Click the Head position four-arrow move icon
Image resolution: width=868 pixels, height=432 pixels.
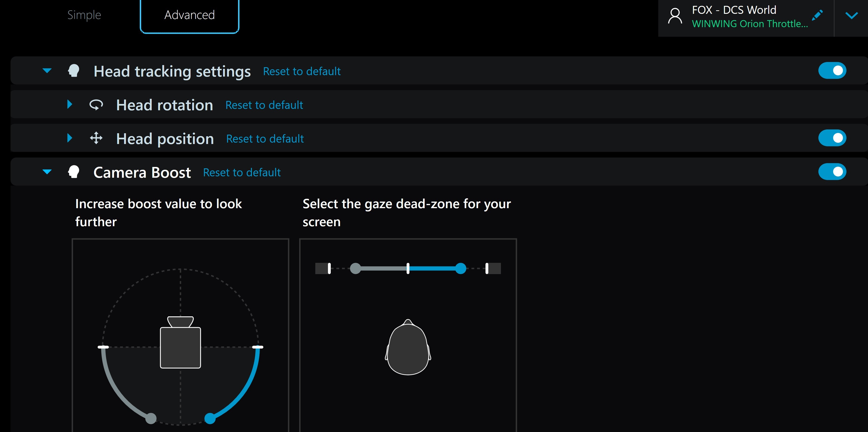tap(96, 138)
